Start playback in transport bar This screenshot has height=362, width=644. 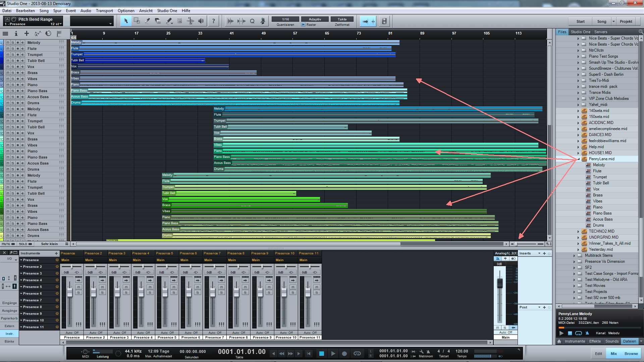point(333,354)
